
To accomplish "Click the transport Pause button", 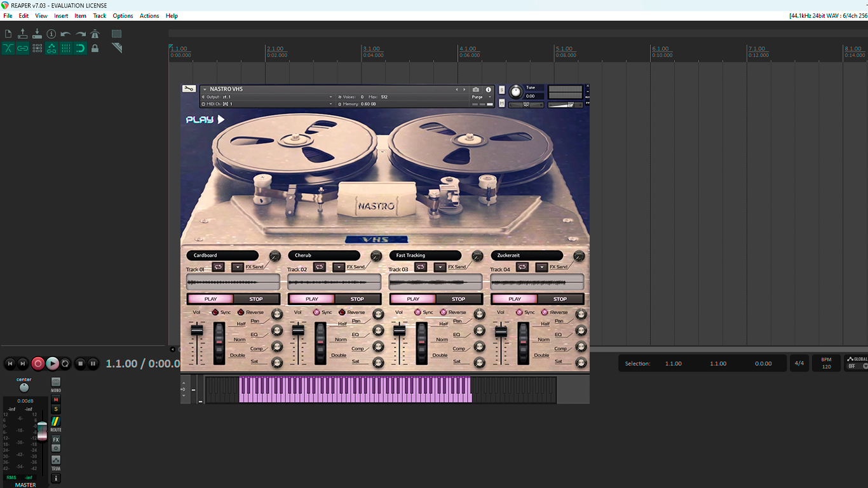I will click(x=93, y=363).
